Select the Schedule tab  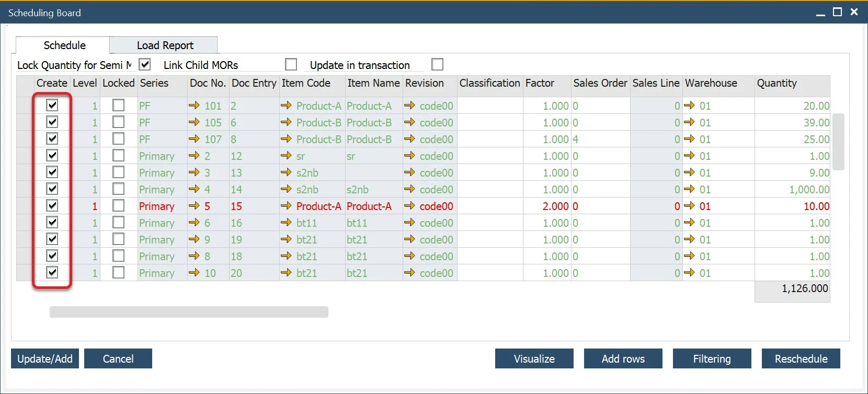64,45
